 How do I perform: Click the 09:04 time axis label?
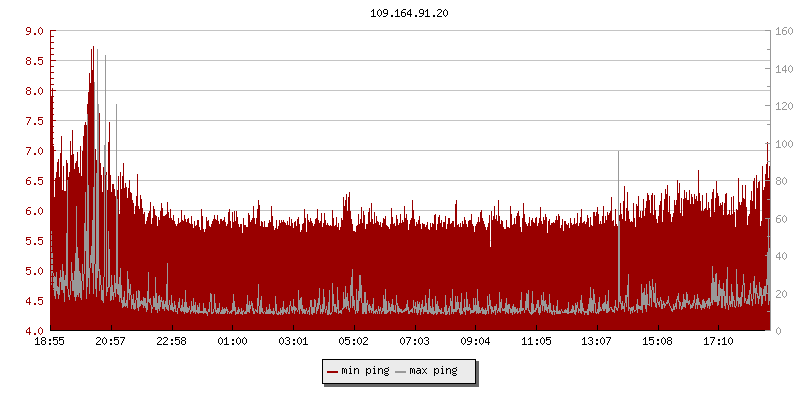(475, 342)
